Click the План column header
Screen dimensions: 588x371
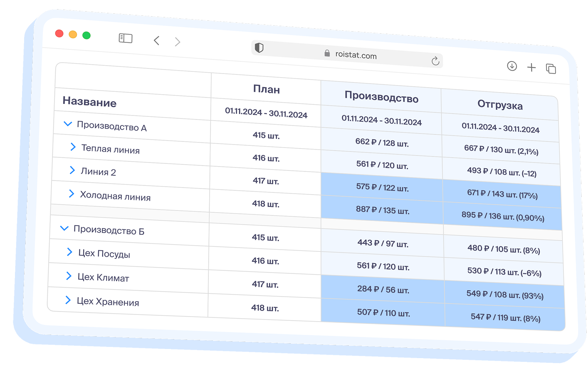click(266, 89)
